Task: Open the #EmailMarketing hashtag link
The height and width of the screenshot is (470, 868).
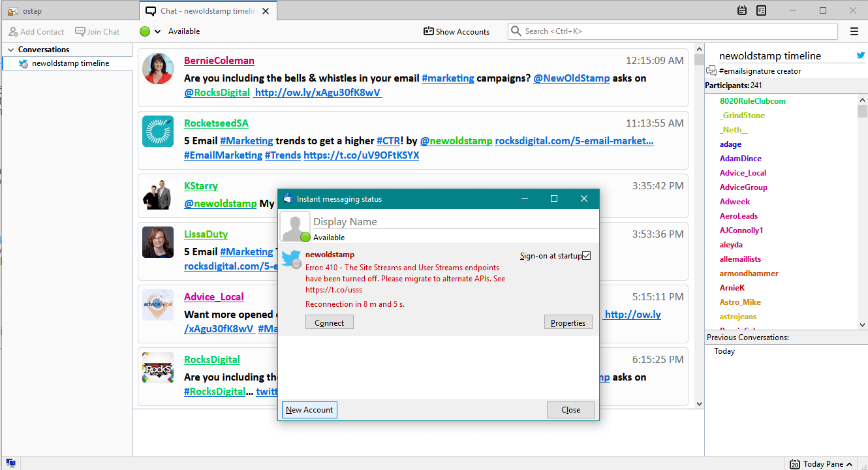Action: click(x=223, y=155)
